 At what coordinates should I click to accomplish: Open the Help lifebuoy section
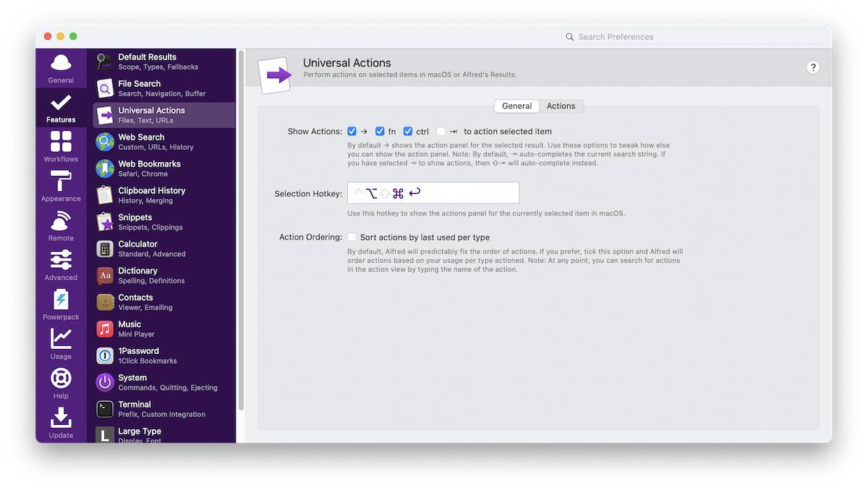tap(61, 384)
